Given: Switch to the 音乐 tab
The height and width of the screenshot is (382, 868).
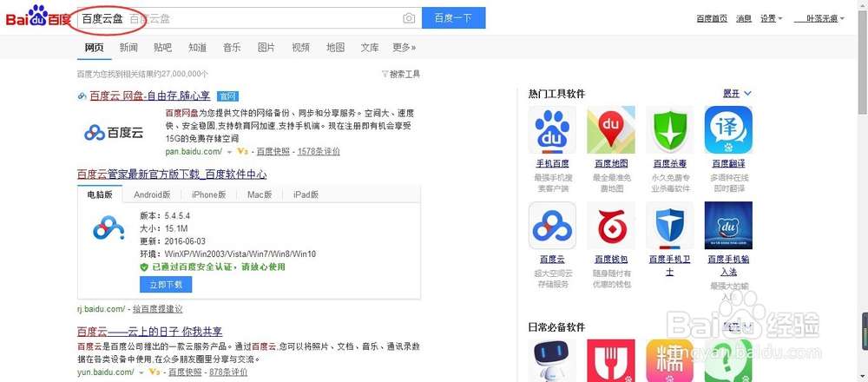Looking at the screenshot, I should [x=232, y=48].
